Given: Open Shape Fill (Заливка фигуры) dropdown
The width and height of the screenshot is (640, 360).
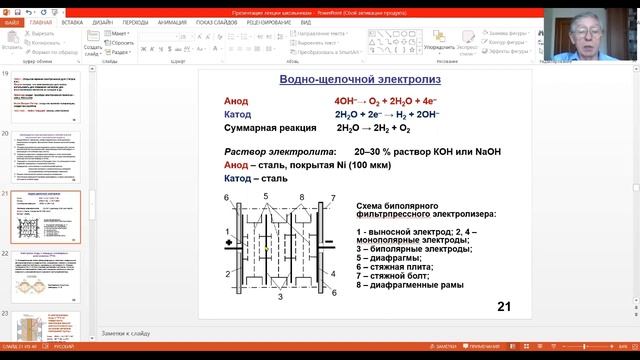Looking at the screenshot, I should pos(506,33).
